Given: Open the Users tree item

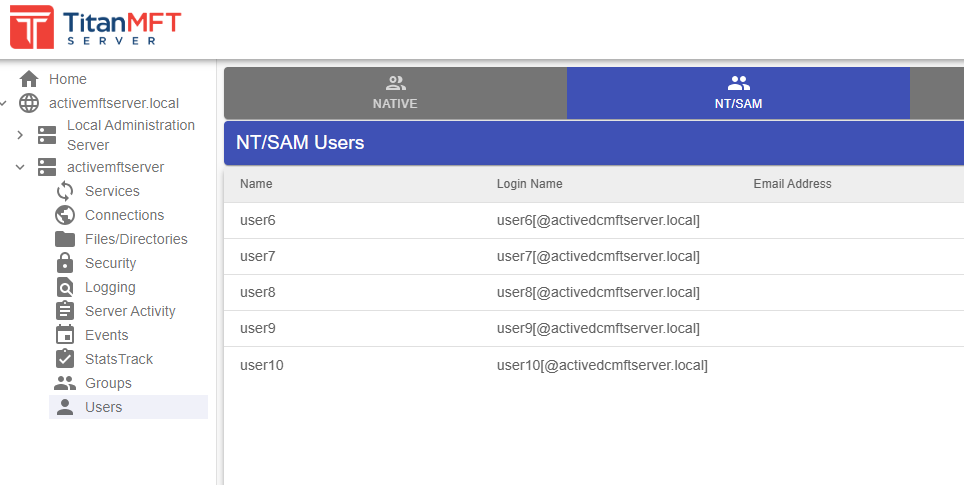Looking at the screenshot, I should 103,407.
